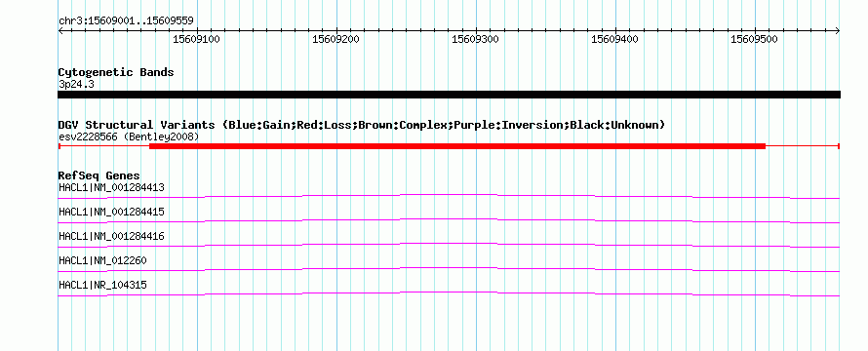
Task: Click the RefSeq Genes track title
Action: 99,175
